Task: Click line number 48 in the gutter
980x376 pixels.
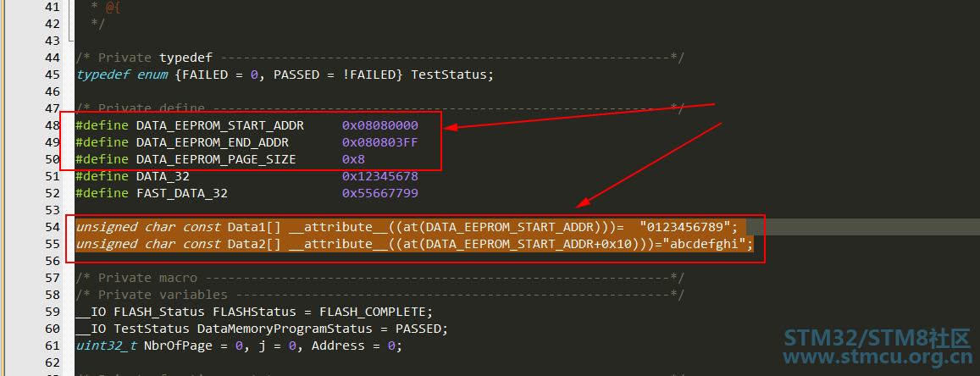Action: click(x=52, y=125)
